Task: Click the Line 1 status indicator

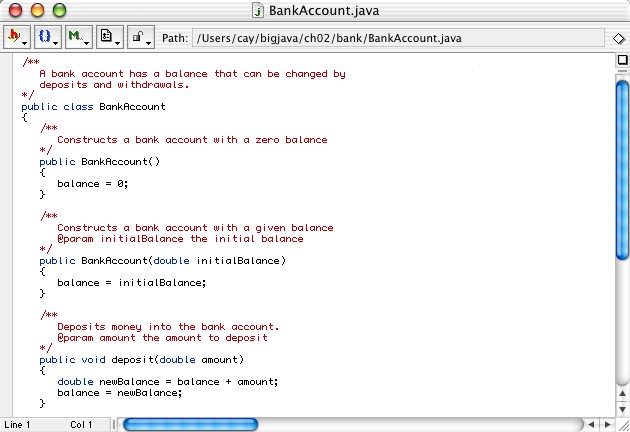Action: point(20,425)
